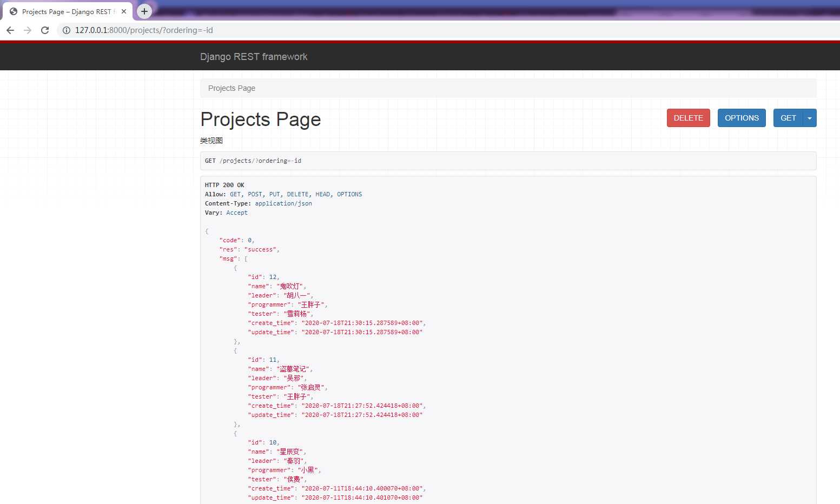Click the "id": 12 line

263,277
